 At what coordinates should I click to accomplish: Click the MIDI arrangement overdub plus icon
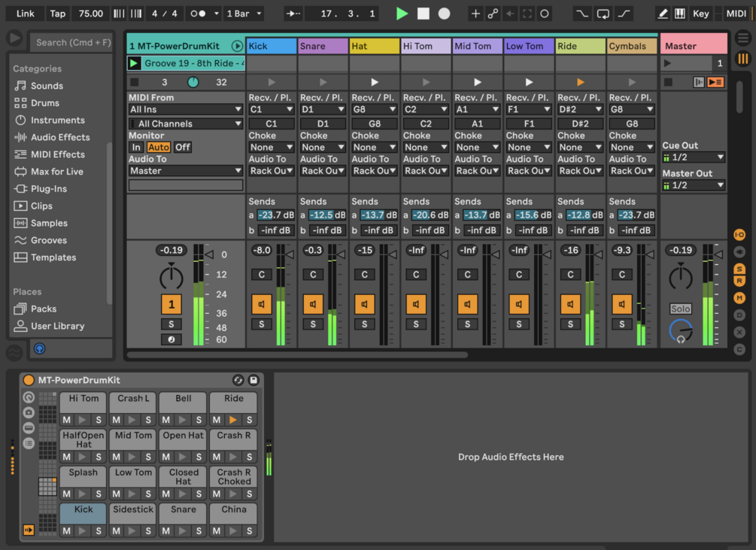click(475, 14)
